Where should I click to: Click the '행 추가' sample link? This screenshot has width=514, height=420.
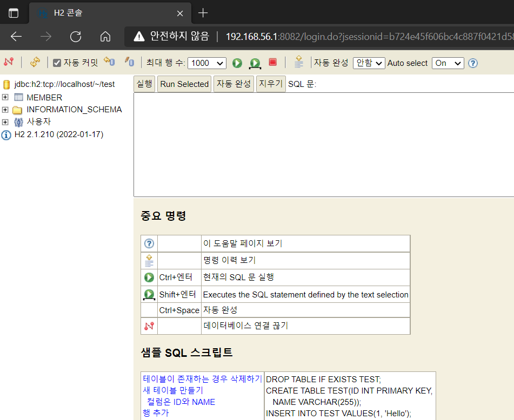[x=156, y=413]
